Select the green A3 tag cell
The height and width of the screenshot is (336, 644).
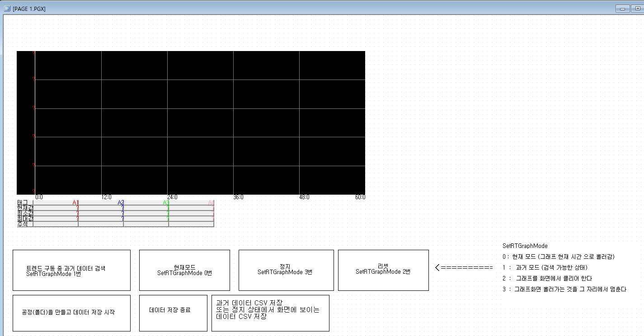[x=146, y=203]
